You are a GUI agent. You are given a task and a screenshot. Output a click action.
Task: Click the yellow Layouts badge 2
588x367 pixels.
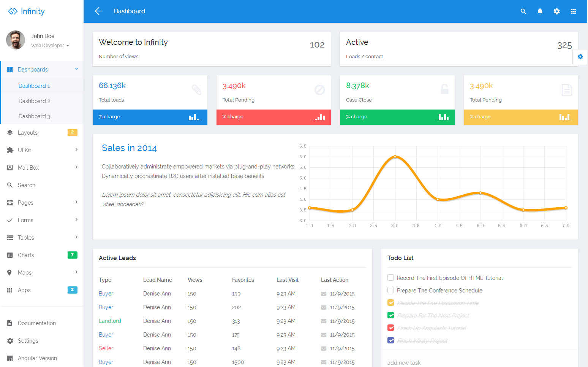click(73, 132)
